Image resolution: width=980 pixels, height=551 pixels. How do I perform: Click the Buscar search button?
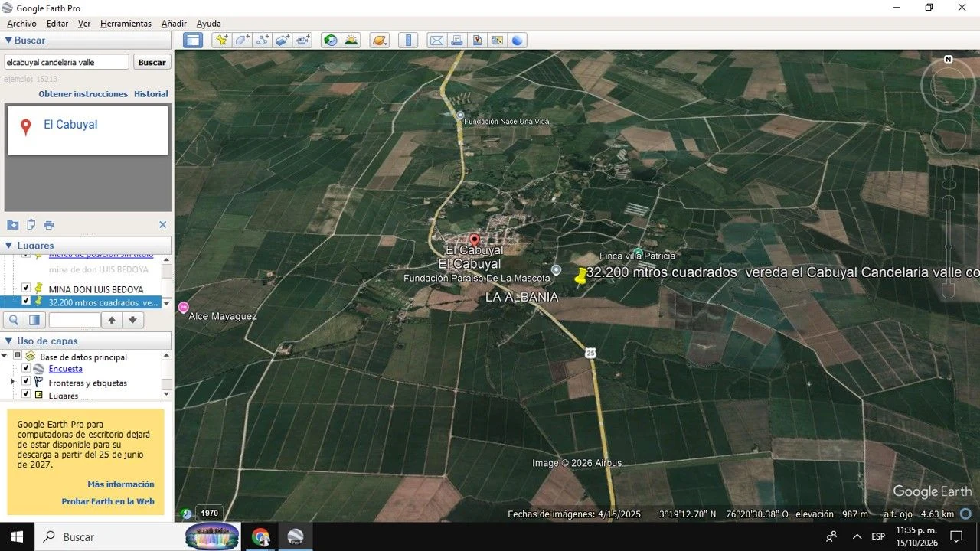tap(152, 63)
